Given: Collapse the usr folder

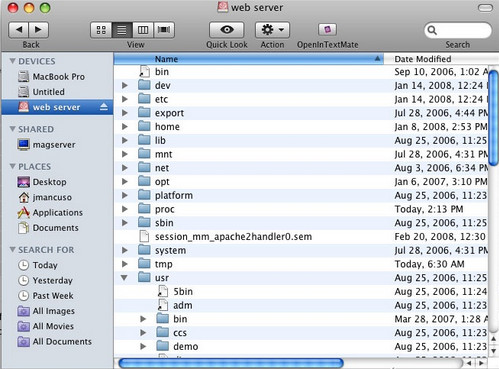Looking at the screenshot, I should click(124, 277).
